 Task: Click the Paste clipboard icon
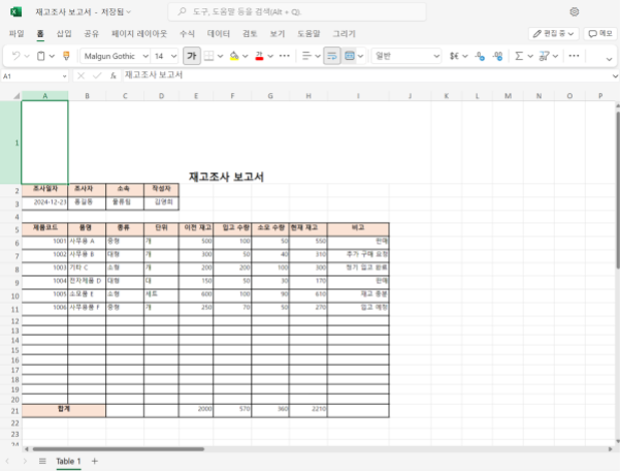tap(40, 56)
